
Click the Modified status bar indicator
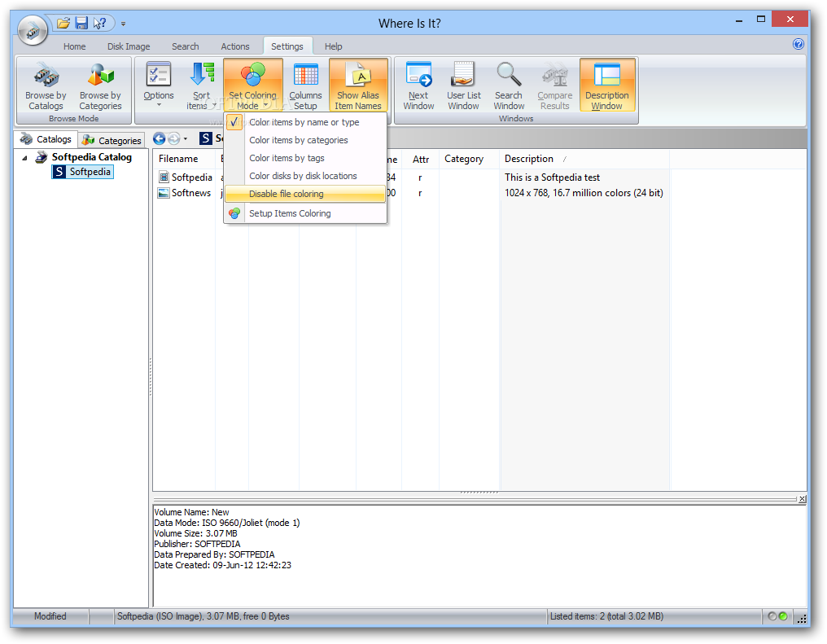tap(50, 616)
